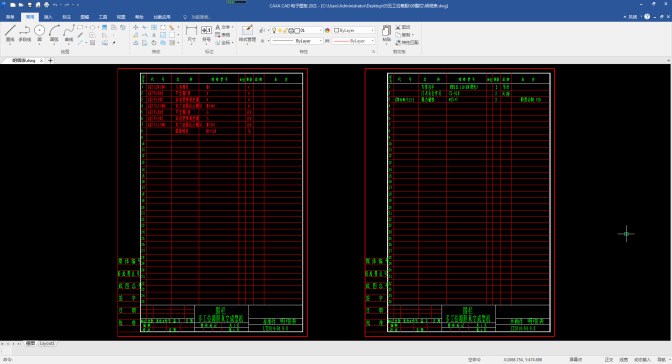Switch to the Annotation ribbon tab
This screenshot has width=672, height=364.
coord(66,17)
